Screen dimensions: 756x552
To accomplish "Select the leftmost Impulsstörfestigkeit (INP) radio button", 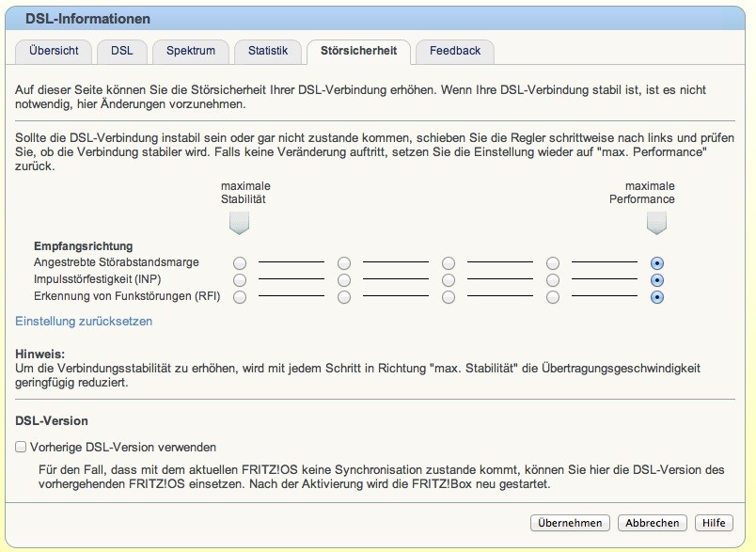I will pos(240,279).
